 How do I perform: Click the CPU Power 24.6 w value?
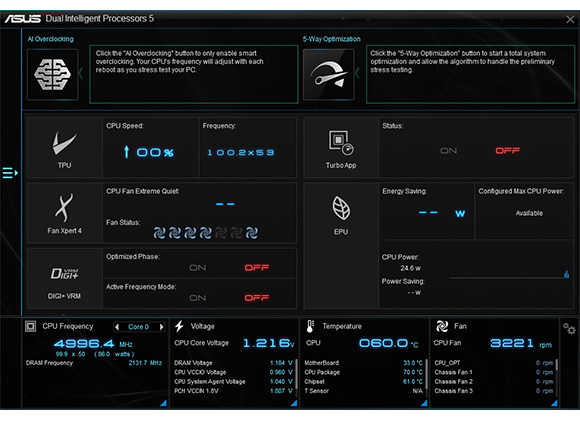click(410, 268)
